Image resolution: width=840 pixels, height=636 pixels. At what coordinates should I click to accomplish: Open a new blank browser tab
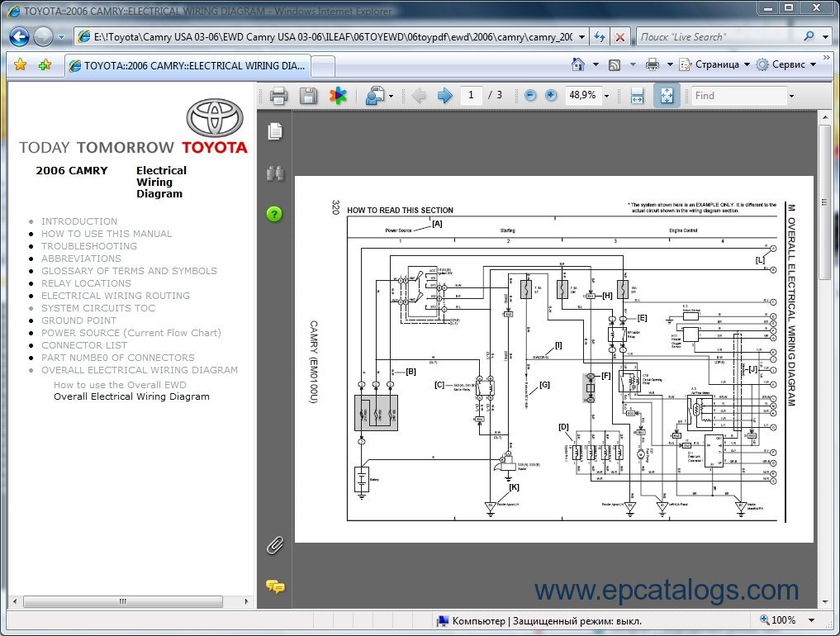click(323, 67)
